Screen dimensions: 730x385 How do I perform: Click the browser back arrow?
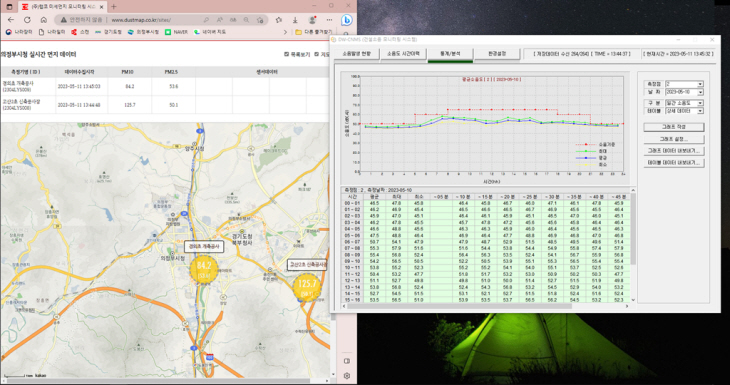(x=11, y=20)
